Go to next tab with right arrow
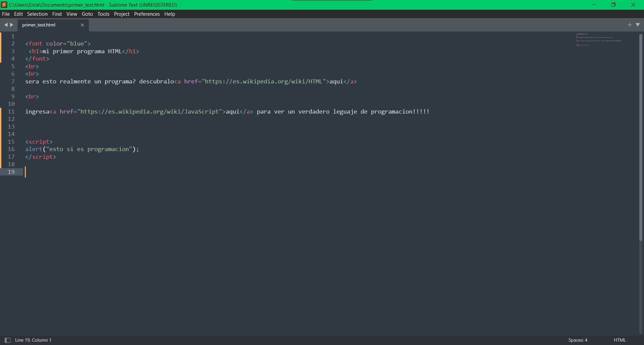Screen dimensions: 644x345 tap(12, 25)
